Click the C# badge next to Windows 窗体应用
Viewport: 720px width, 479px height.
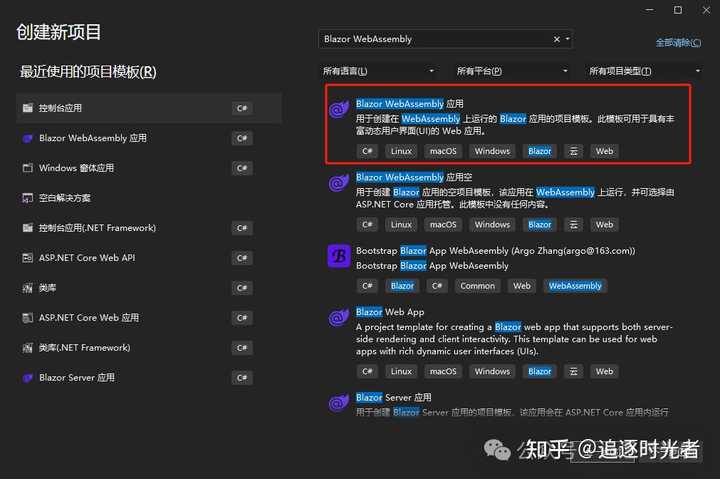242,168
